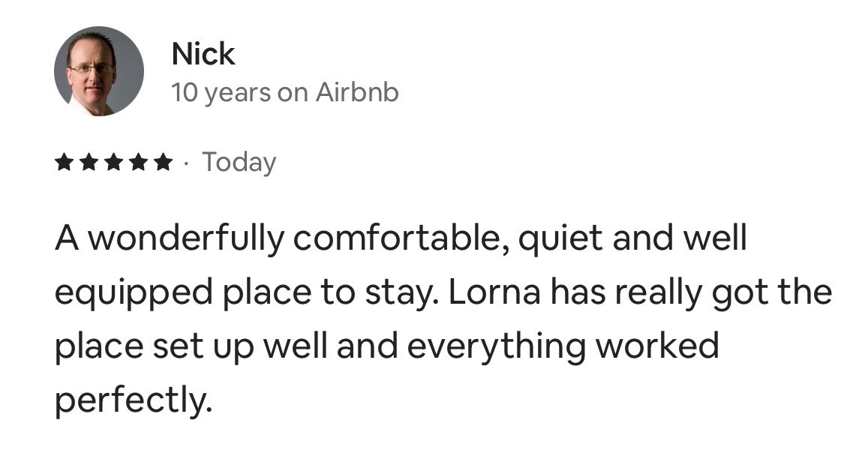Select the fourth rating star
This screenshot has height=459, width=868.
click(x=138, y=163)
